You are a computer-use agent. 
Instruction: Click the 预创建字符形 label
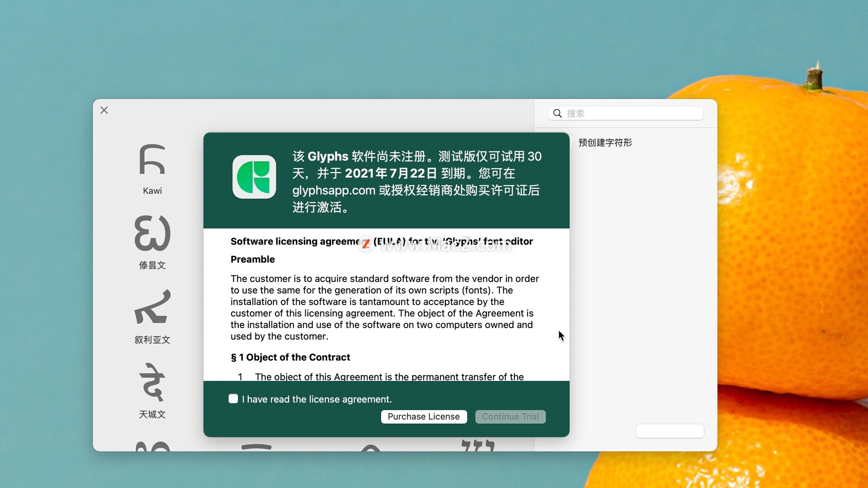[605, 143]
